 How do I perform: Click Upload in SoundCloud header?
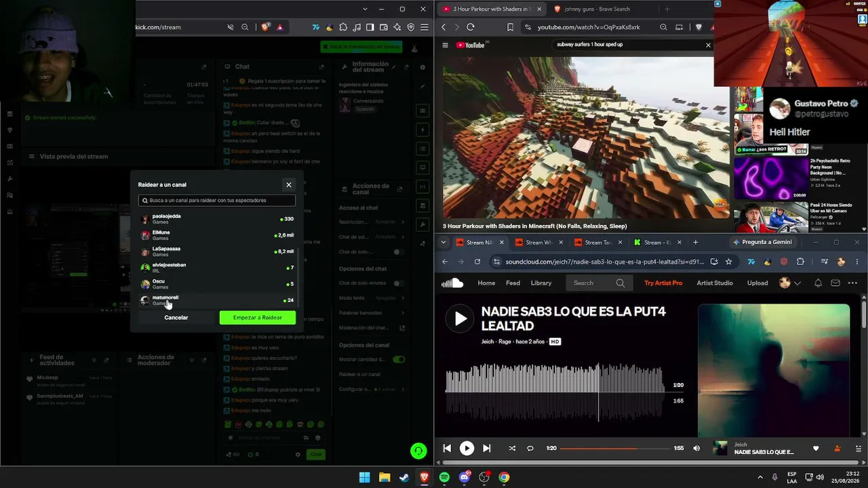757,283
